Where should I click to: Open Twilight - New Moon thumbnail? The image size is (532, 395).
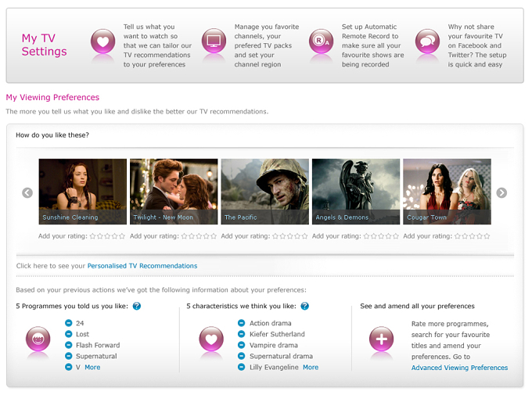pyautogui.click(x=174, y=192)
